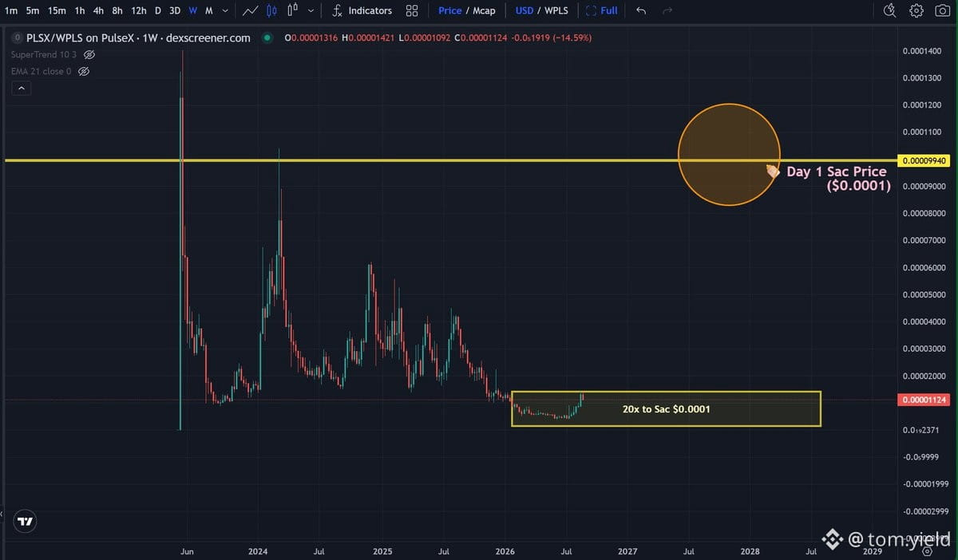The image size is (958, 560).
Task: Set quote currency to WPLS
Action: (x=556, y=10)
